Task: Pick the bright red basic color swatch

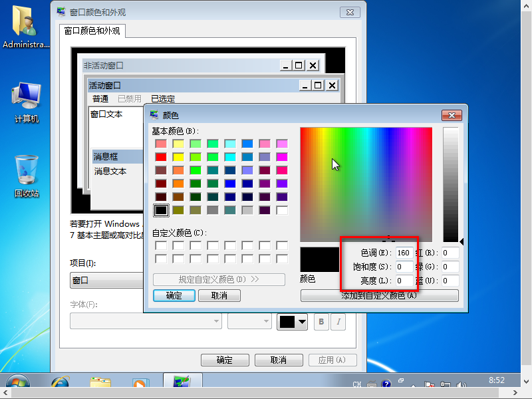Action: [x=161, y=157]
